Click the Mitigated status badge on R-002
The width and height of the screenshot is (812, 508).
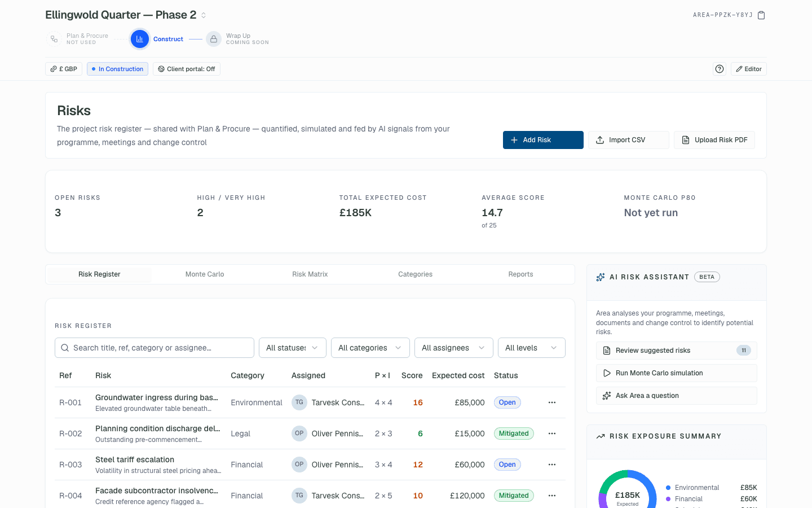click(514, 433)
